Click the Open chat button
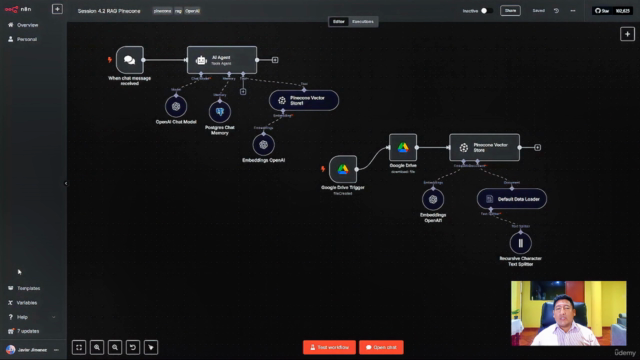Image resolution: width=640 pixels, height=360 pixels. 381,347
